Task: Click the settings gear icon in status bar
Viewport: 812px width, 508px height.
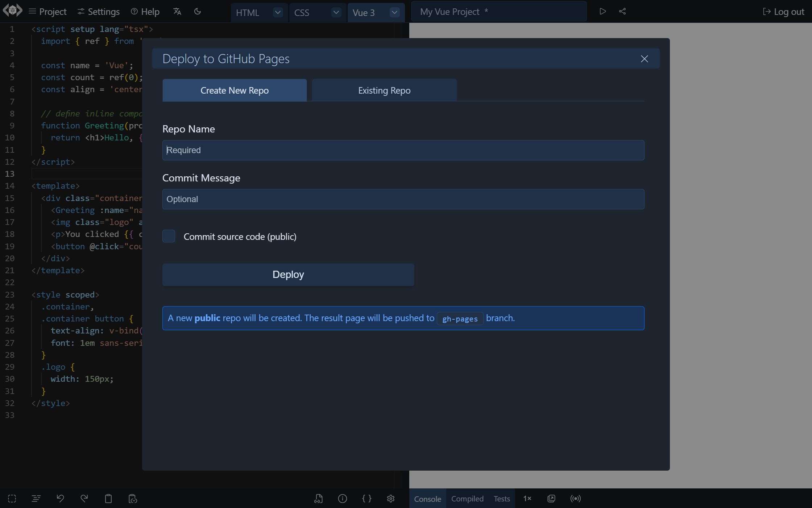Action: tap(390, 498)
